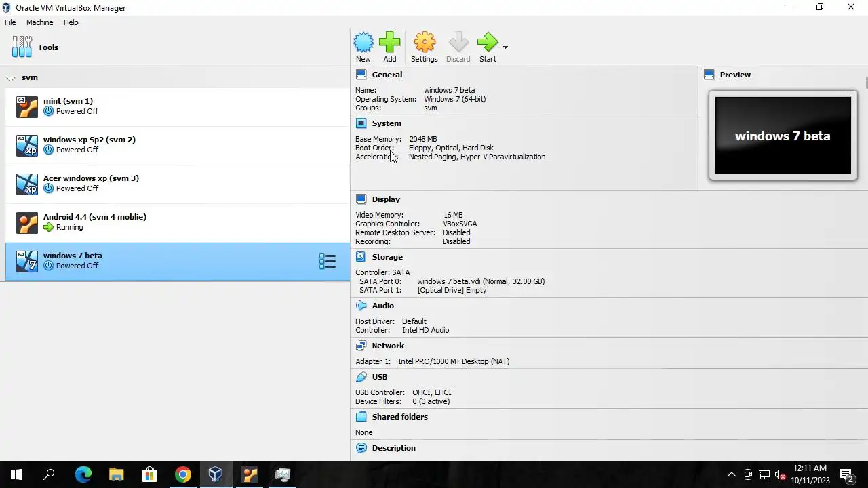Viewport: 868px width, 488px height.
Task: Click the Start arrow icon
Action: pyautogui.click(x=487, y=43)
